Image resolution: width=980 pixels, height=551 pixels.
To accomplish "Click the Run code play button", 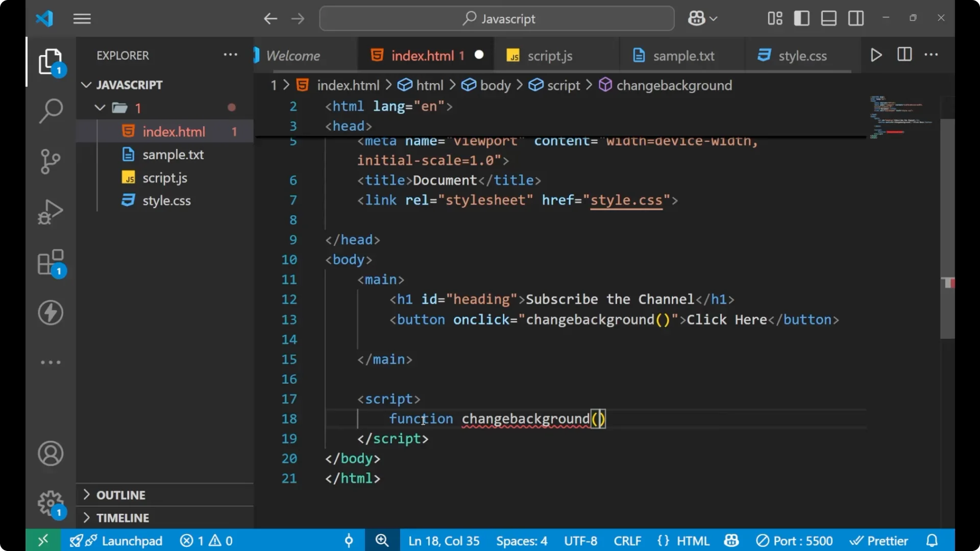I will coord(876,55).
